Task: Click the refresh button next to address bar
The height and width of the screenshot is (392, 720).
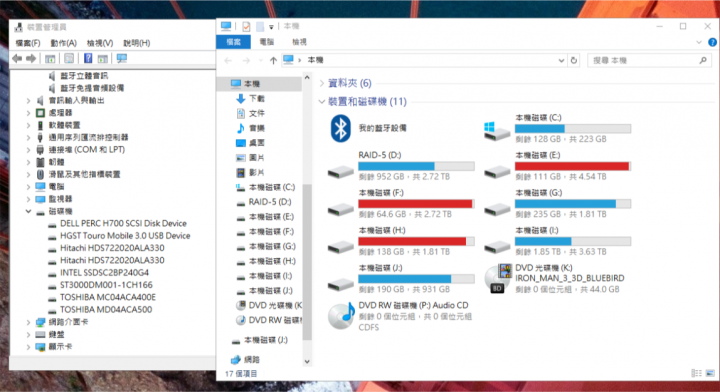Action: (x=574, y=60)
